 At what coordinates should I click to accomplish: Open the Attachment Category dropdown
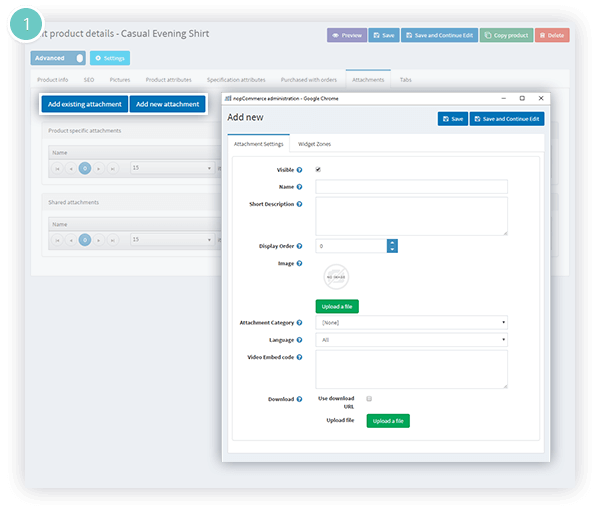point(411,323)
